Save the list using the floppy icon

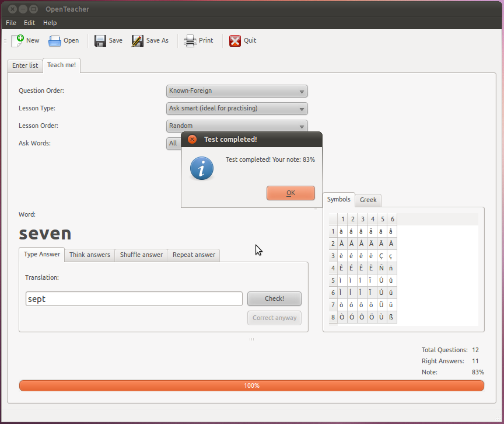[x=100, y=40]
